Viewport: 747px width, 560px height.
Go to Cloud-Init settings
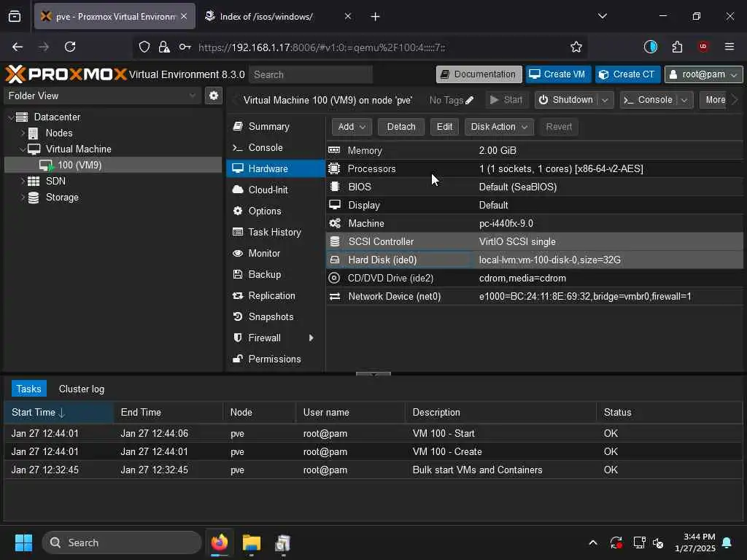275,190
